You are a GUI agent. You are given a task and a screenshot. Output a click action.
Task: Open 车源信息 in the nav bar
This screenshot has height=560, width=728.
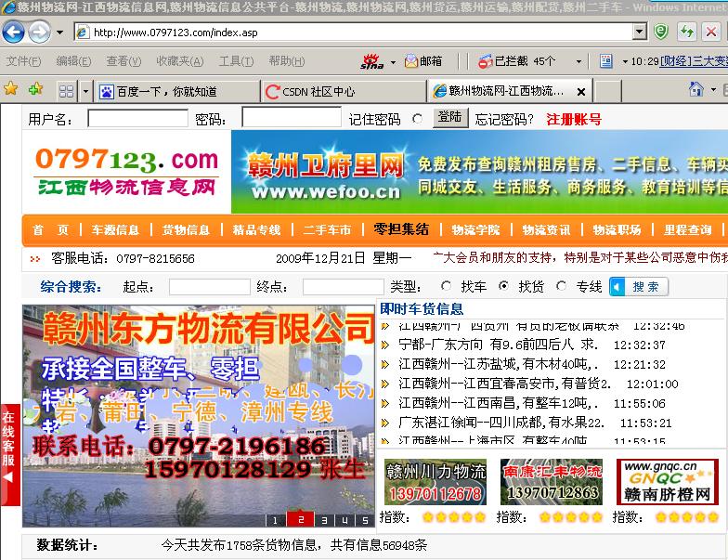(x=115, y=230)
